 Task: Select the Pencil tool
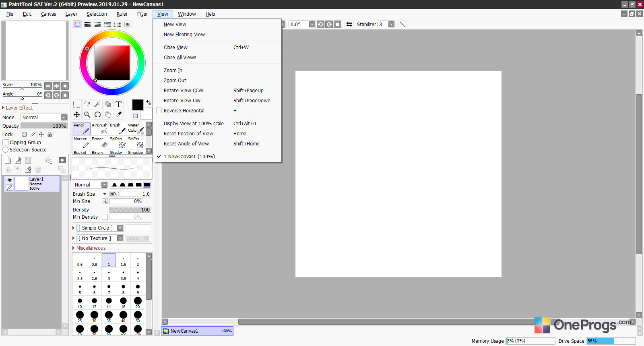click(82, 128)
